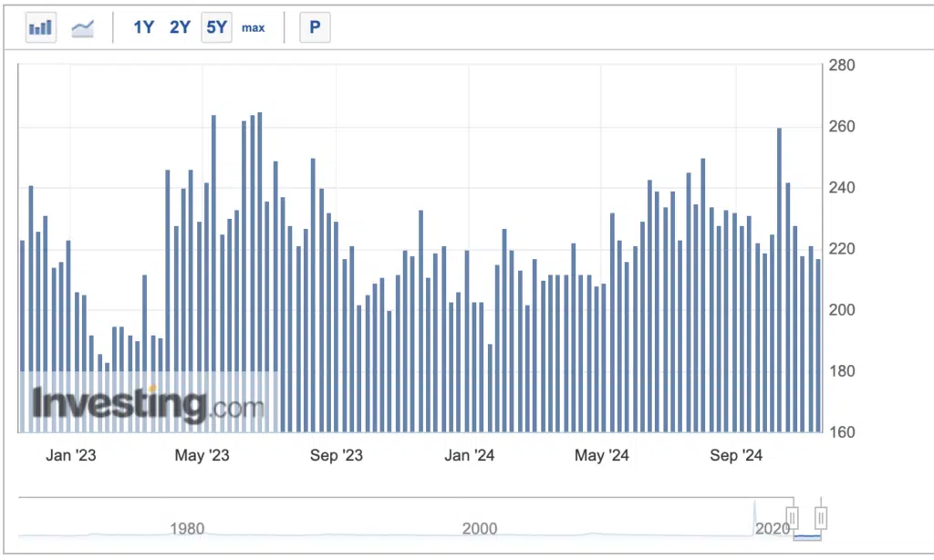Click the P toolbar button
The height and width of the screenshot is (560, 934).
click(315, 27)
